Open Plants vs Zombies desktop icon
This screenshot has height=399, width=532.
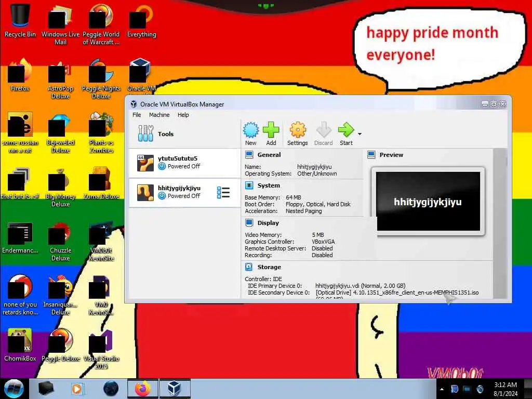point(101,133)
